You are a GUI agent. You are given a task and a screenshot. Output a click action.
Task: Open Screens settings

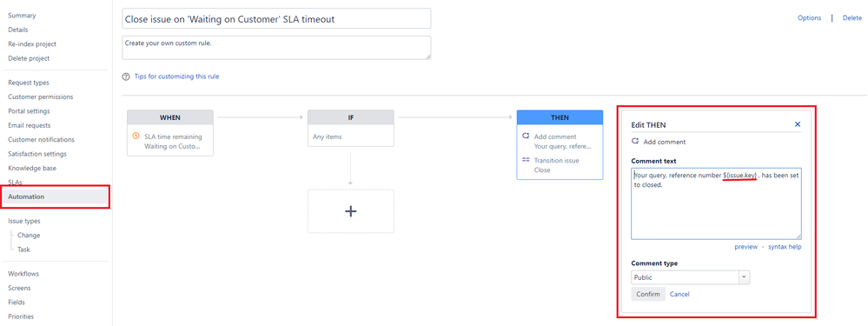[19, 289]
